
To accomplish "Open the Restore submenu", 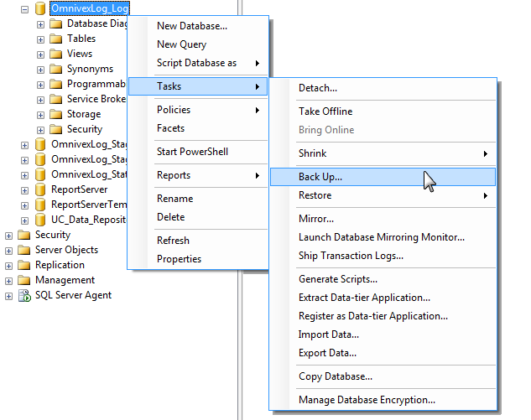I will click(315, 195).
